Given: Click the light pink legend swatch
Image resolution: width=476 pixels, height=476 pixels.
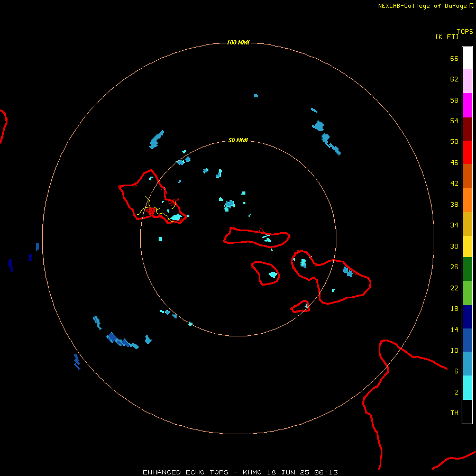Looking at the screenshot, I should [x=467, y=81].
